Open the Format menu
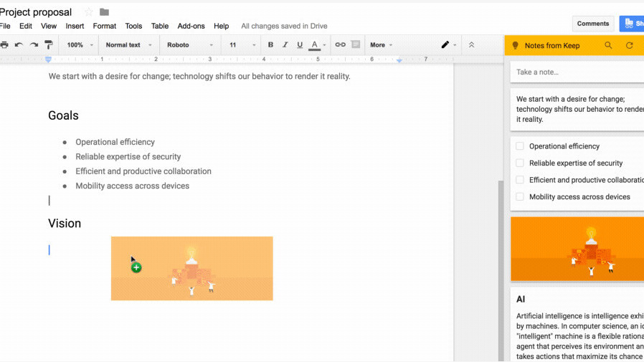644x362 pixels. click(105, 26)
